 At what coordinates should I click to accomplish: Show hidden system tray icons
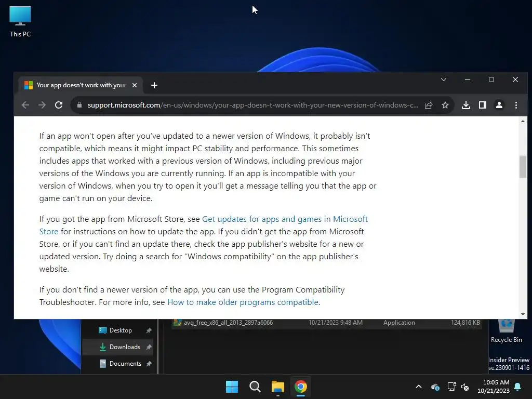point(419,387)
